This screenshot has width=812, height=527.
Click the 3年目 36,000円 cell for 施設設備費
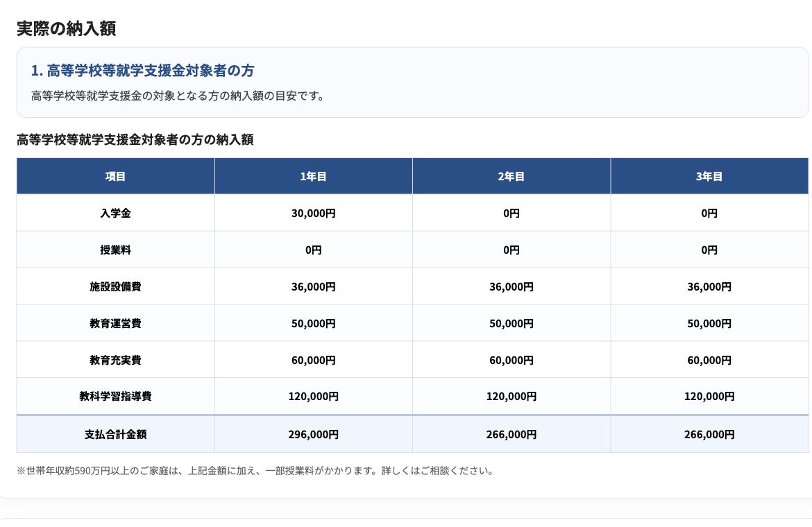709,286
